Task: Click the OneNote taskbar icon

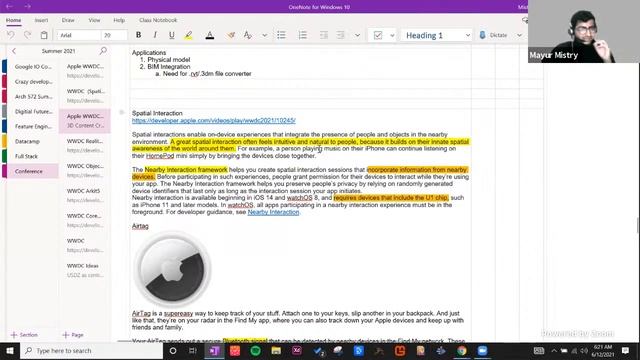Action: pos(214,351)
